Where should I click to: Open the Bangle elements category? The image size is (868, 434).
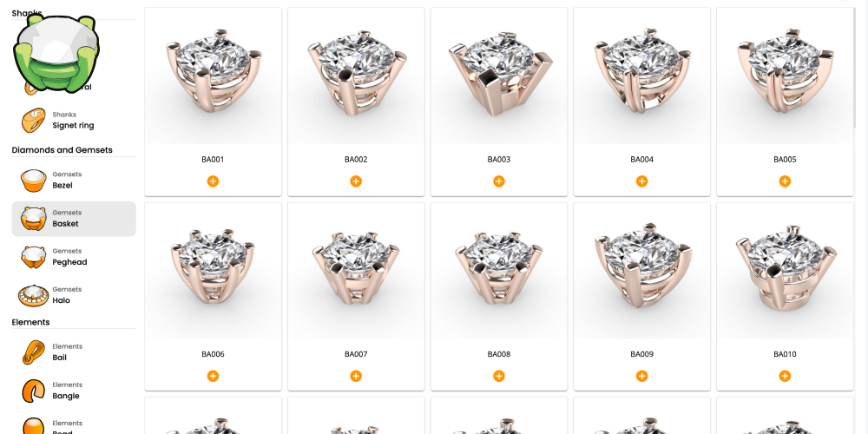point(74,391)
